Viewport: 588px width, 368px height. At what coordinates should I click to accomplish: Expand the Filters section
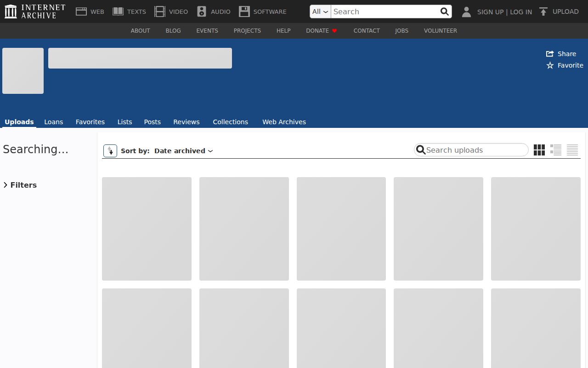pyautogui.click(x=20, y=185)
